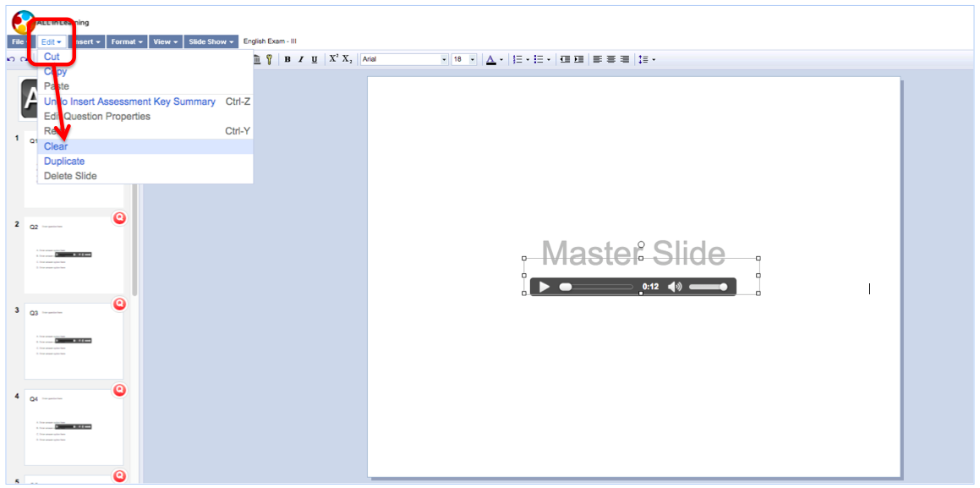Toggle italic formatting in toolbar
The image size is (980, 488).
301,59
